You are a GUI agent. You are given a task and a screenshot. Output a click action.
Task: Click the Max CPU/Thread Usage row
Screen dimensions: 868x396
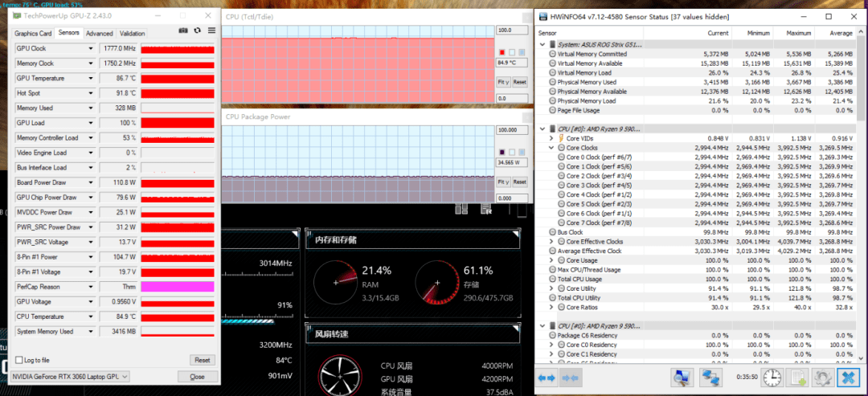(696, 270)
